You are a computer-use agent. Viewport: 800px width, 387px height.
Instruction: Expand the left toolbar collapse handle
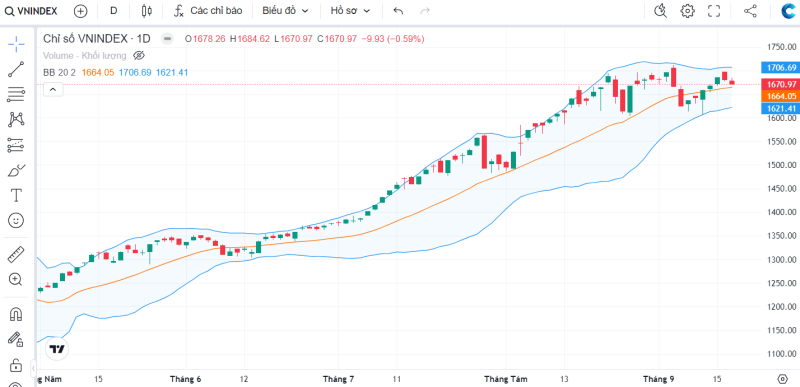[33, 368]
